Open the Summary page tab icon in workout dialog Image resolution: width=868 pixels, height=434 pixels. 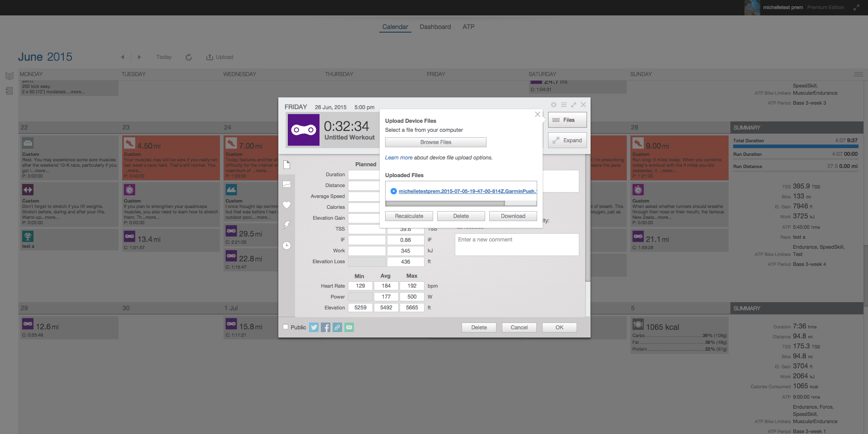coord(286,164)
